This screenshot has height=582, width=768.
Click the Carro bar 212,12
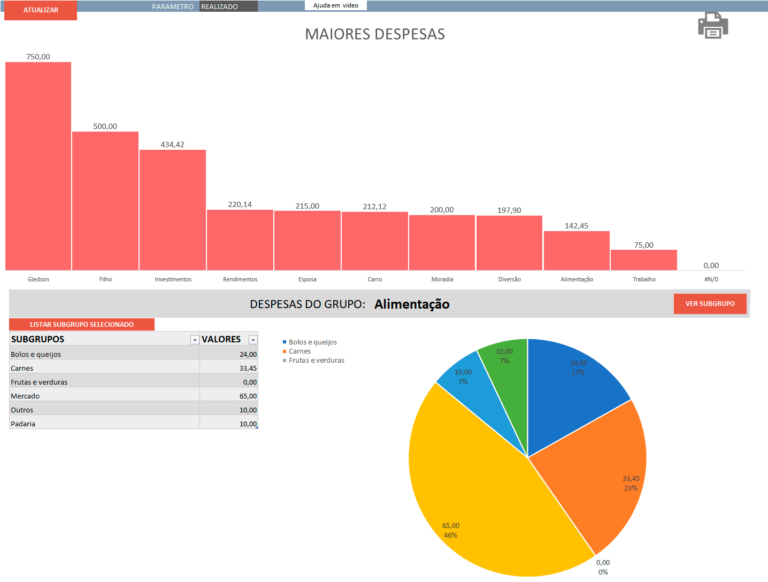375,241
